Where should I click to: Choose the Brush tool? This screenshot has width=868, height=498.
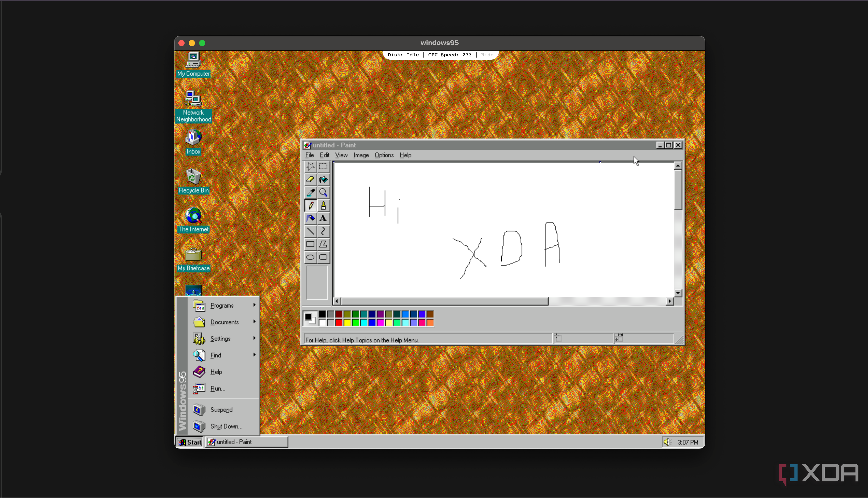coord(323,205)
